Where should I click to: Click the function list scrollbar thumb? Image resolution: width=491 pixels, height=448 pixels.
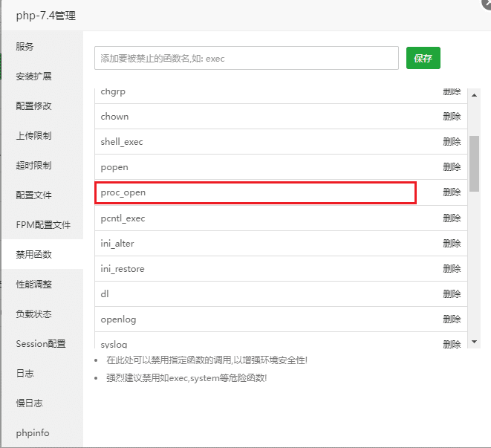pyautogui.click(x=475, y=163)
